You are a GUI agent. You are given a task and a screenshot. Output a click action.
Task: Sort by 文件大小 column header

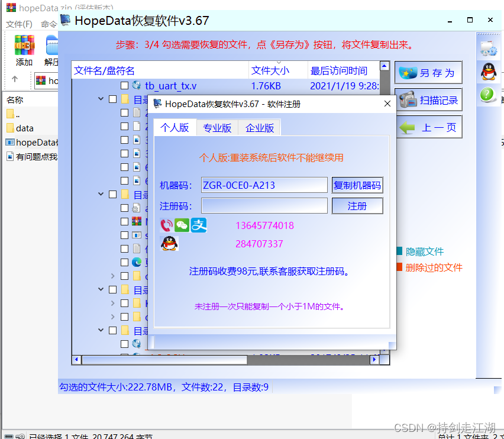click(x=278, y=70)
